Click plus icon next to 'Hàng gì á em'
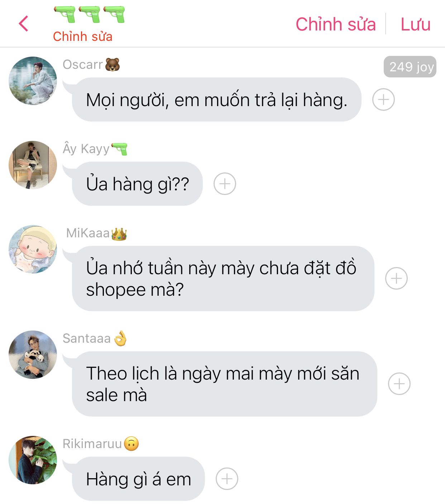 click(x=227, y=479)
